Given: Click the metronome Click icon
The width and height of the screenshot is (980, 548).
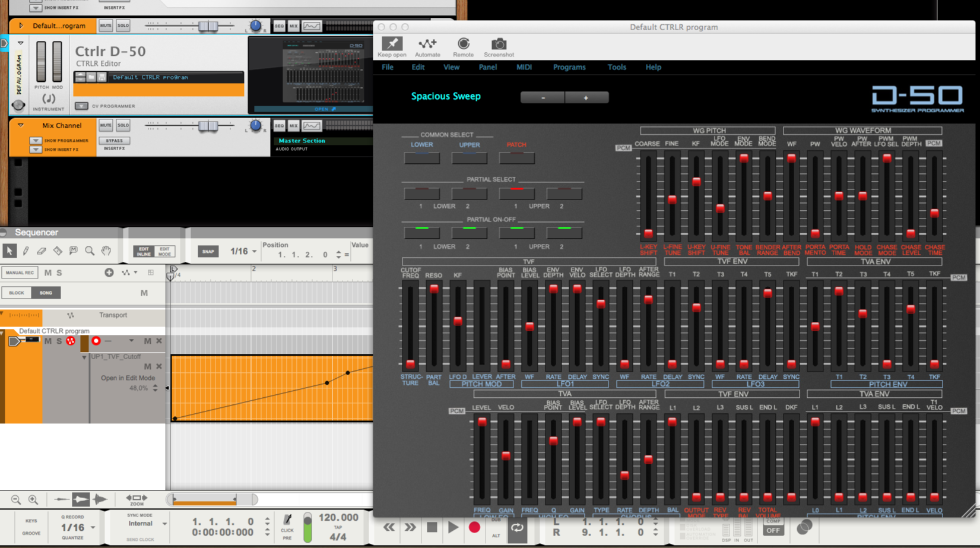Looking at the screenshot, I should coord(287,520).
